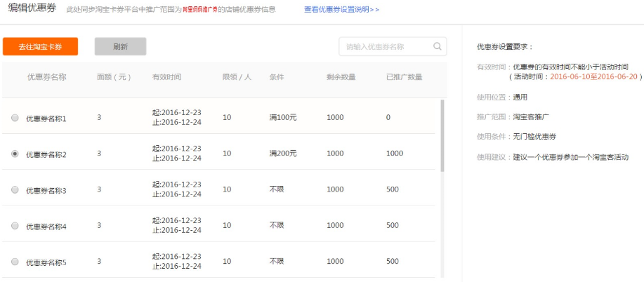644x282 pixels.
Task: Select radio button for 优惠券名称1
Action: pos(15,118)
